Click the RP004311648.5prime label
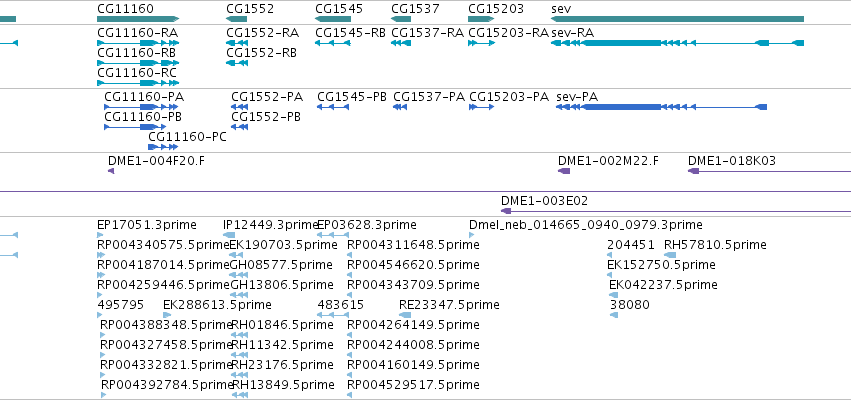Viewport: 851px width, 400px height. point(414,245)
